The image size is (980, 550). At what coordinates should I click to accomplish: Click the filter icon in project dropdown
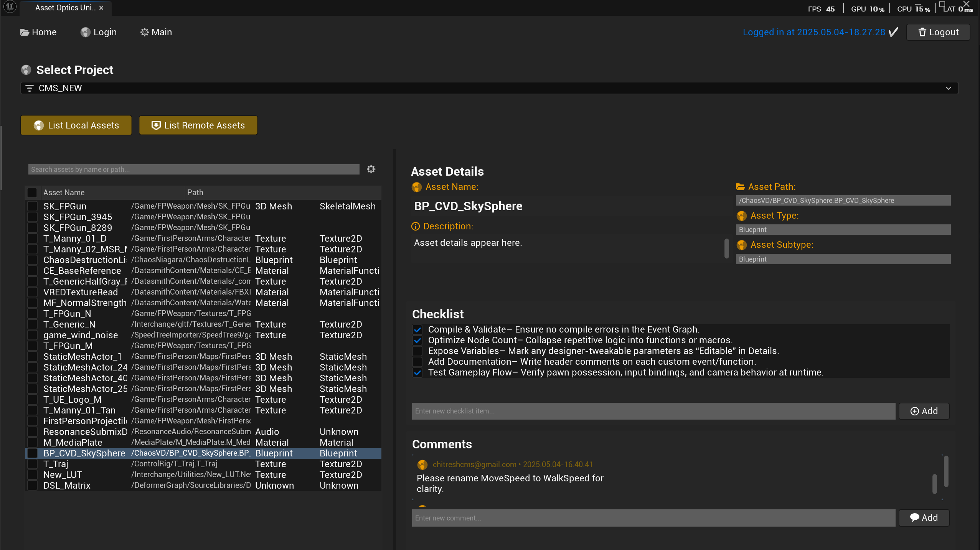[29, 88]
